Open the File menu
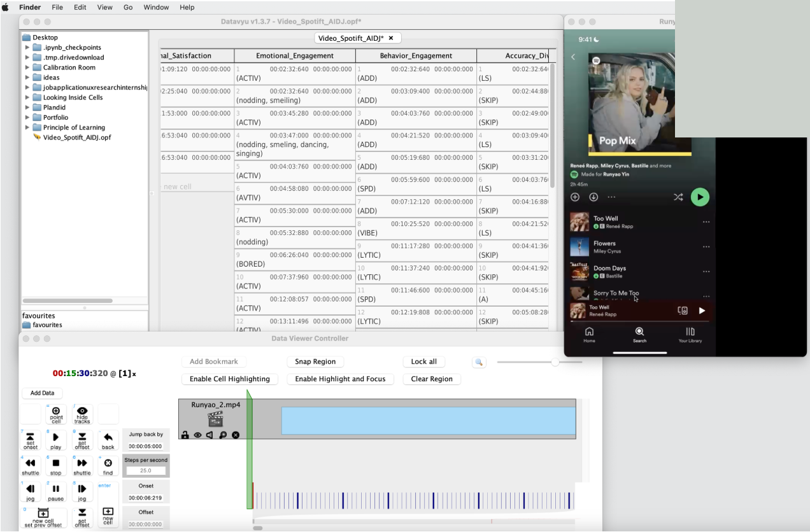The image size is (810, 532). pos(57,7)
